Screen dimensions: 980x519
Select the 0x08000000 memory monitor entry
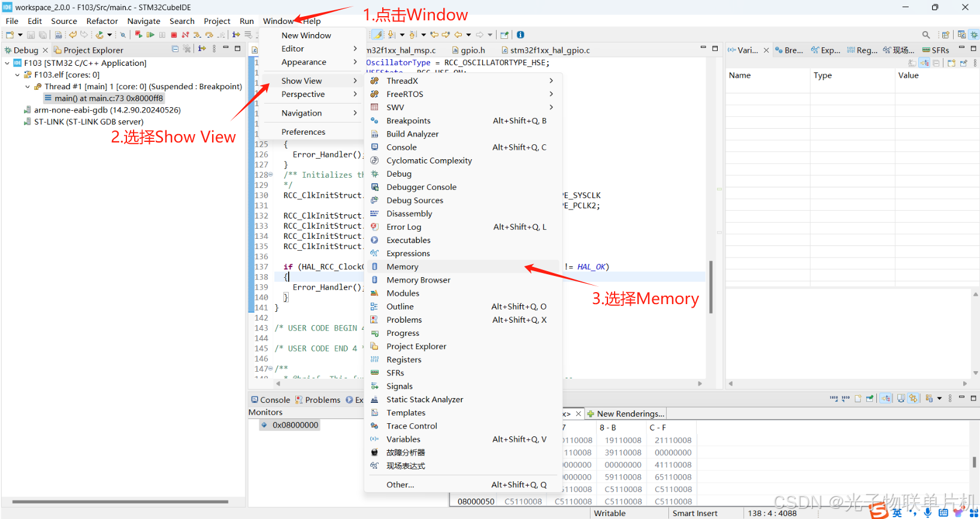(x=290, y=425)
